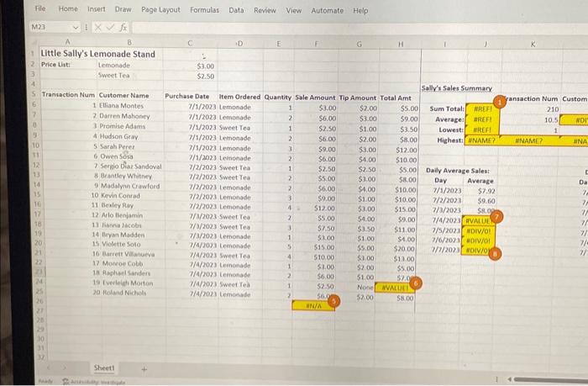Image resolution: width=588 pixels, height=386 pixels.
Task: Select the Tip Amount cell containing None
Action: [365, 288]
